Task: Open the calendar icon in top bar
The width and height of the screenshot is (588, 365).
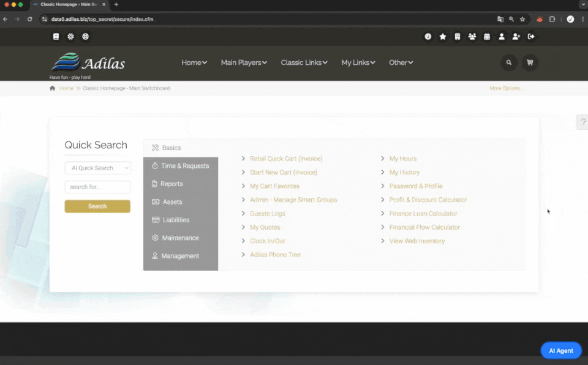Action: 487,37
